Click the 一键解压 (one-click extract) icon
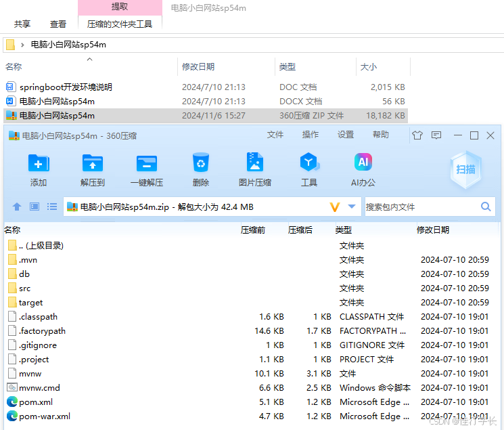Image resolution: width=504 pixels, height=430 pixels. [147, 163]
